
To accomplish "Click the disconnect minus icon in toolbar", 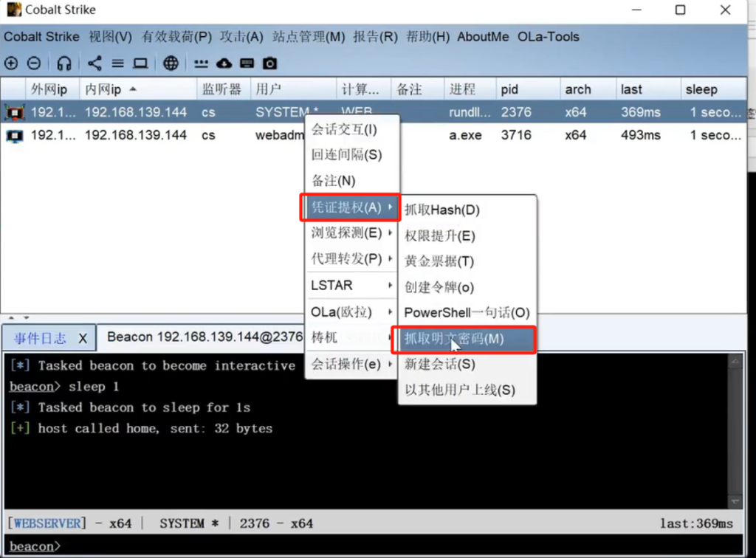I will pos(34,63).
